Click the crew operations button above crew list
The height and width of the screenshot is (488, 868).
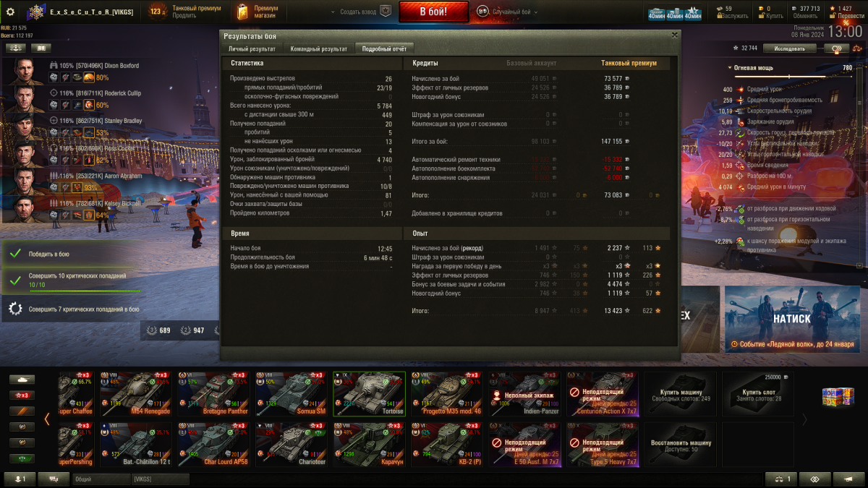16,48
